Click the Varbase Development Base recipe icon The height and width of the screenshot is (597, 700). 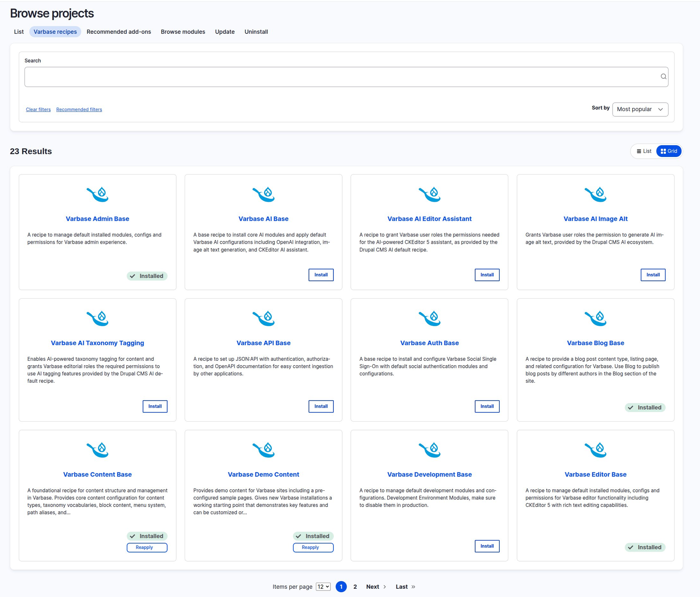tap(429, 450)
